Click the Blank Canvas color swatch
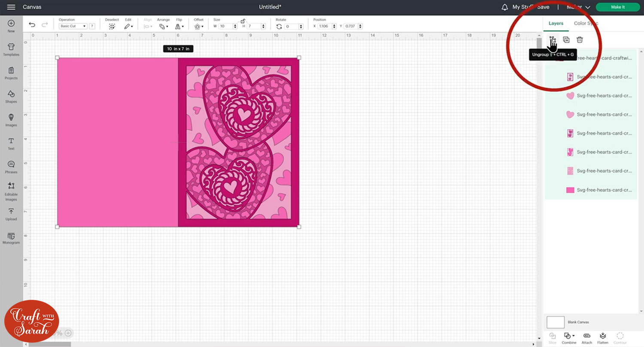The height and width of the screenshot is (347, 644). click(x=556, y=322)
